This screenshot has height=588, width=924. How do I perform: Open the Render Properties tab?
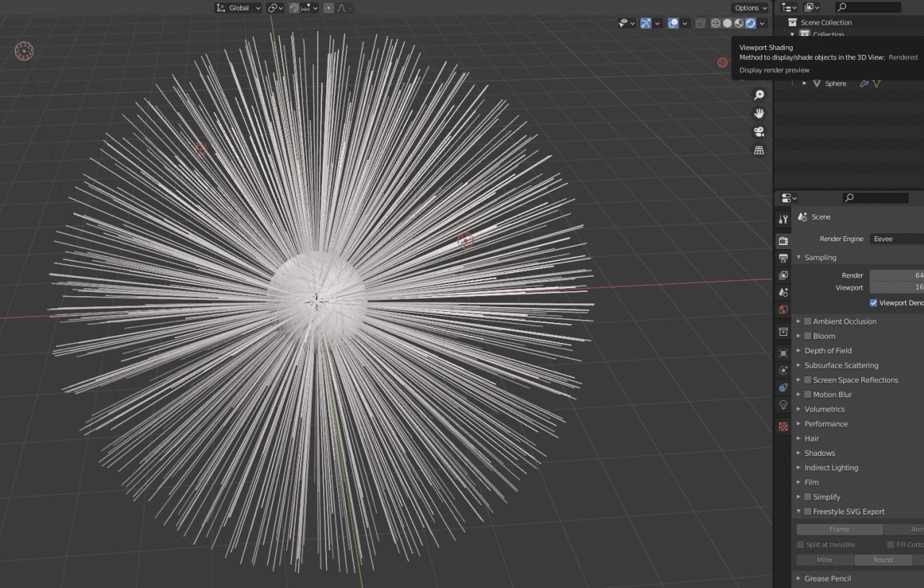[783, 241]
